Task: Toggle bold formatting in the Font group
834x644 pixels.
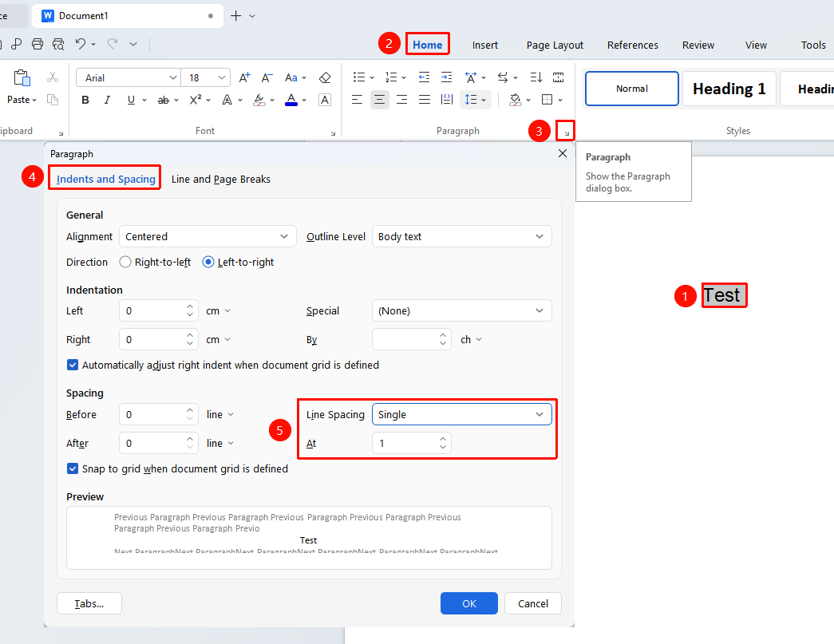Action: pyautogui.click(x=85, y=100)
